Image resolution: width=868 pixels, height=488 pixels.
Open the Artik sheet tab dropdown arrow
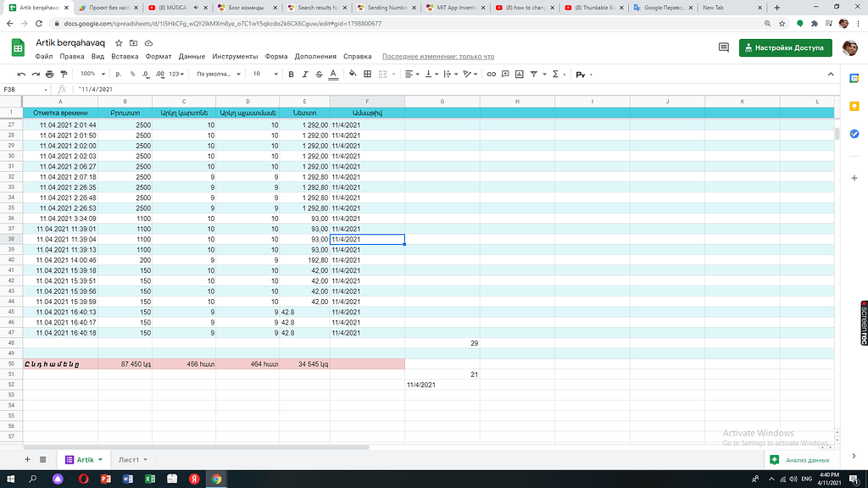[x=101, y=459]
